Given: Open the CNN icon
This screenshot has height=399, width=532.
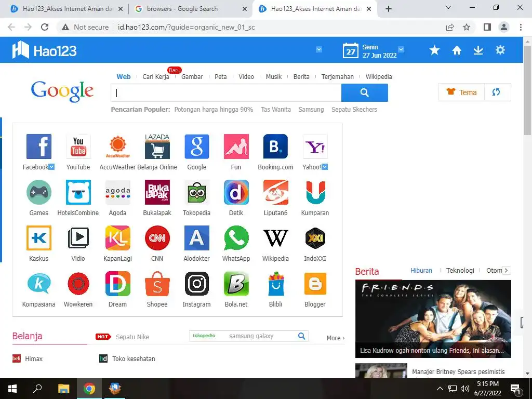Looking at the screenshot, I should pyautogui.click(x=157, y=238).
